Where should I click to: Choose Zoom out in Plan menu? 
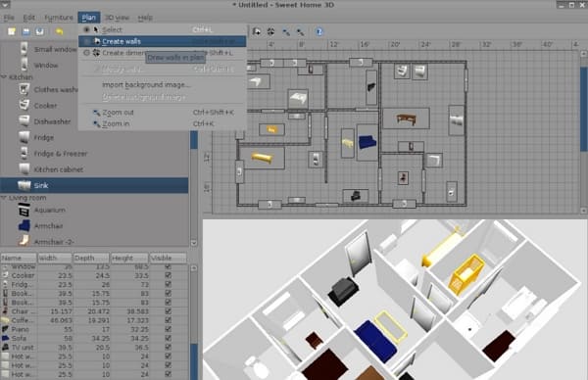(163, 113)
